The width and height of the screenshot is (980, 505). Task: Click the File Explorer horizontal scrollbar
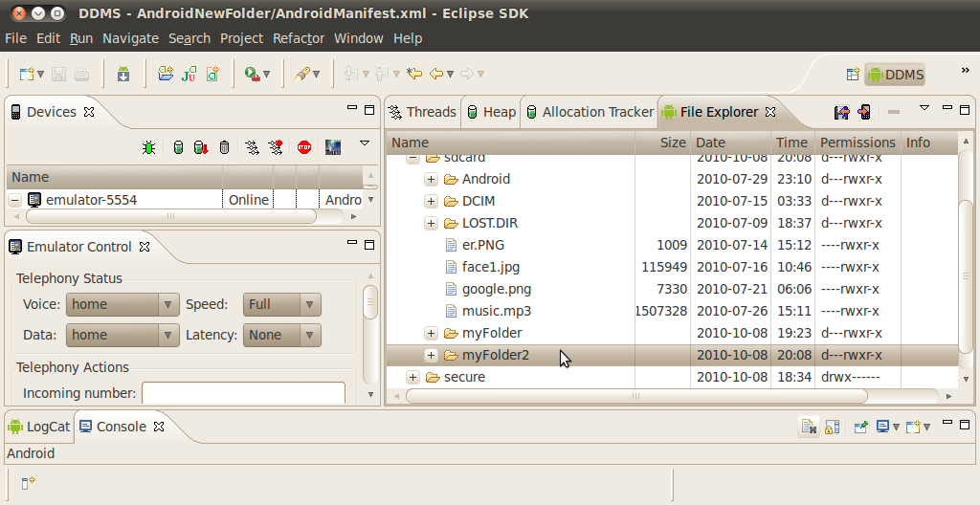[636, 396]
